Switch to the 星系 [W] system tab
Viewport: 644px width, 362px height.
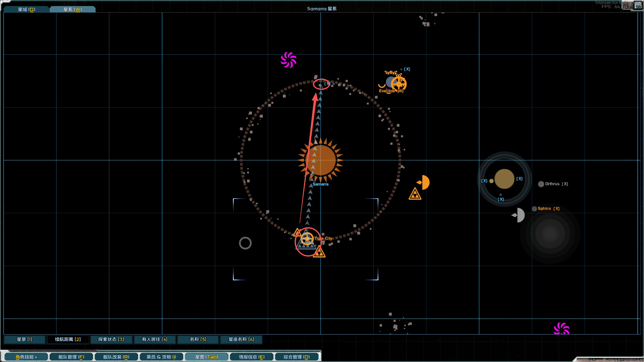pyautogui.click(x=72, y=9)
